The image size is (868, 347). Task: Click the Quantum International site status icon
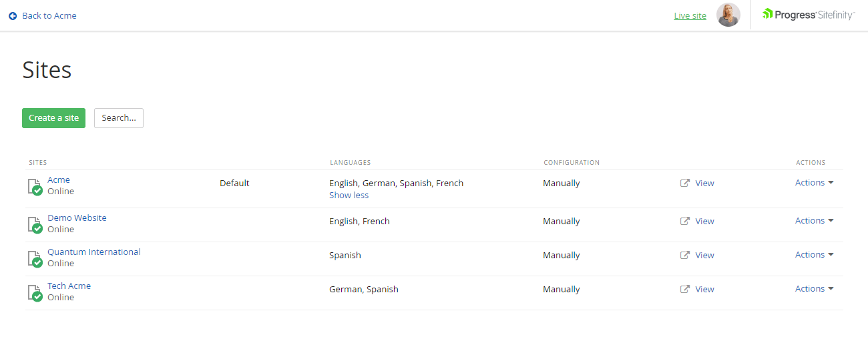(x=35, y=259)
